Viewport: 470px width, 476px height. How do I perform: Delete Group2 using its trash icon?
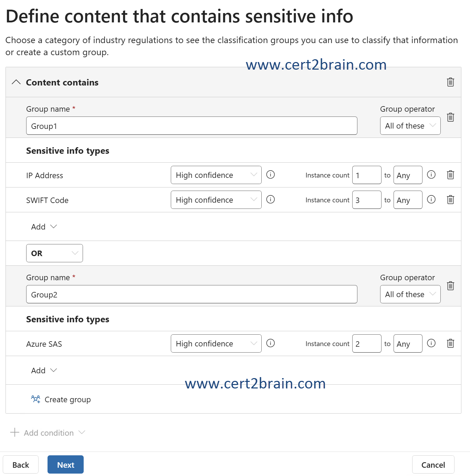click(450, 286)
